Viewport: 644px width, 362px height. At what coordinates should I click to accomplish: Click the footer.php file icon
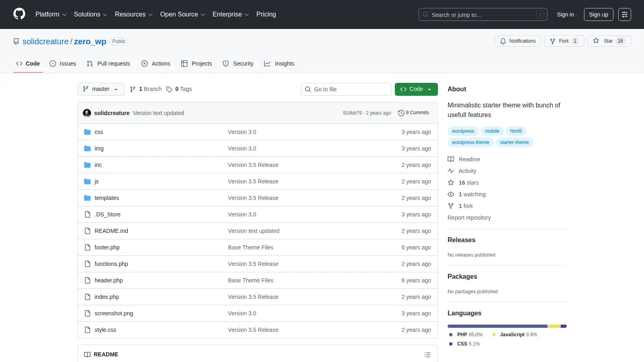(87, 247)
